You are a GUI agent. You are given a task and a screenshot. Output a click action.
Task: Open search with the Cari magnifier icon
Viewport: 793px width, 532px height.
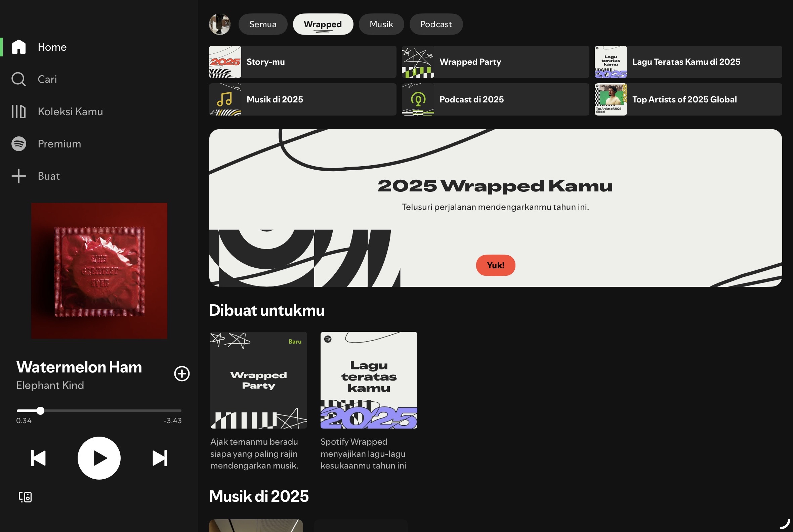[x=19, y=79]
